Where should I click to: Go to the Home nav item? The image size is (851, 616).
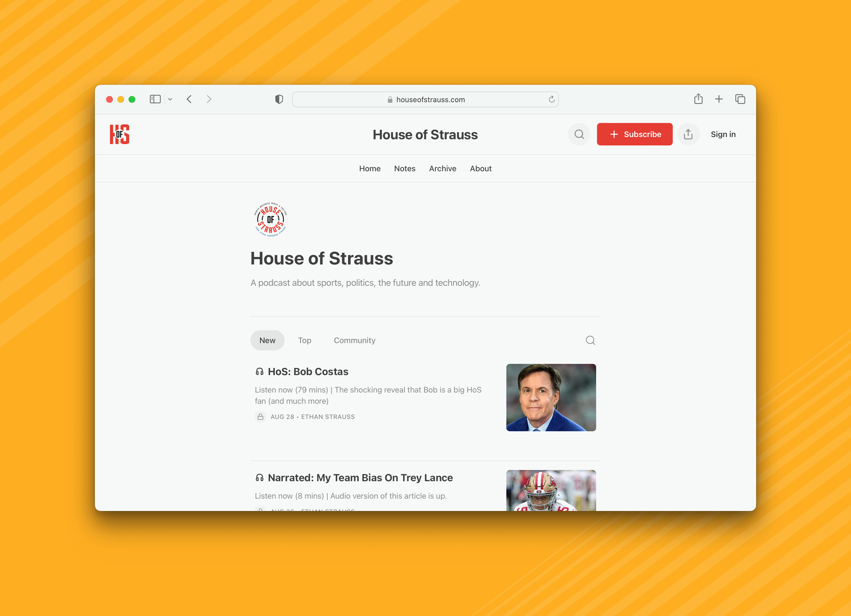coord(370,168)
